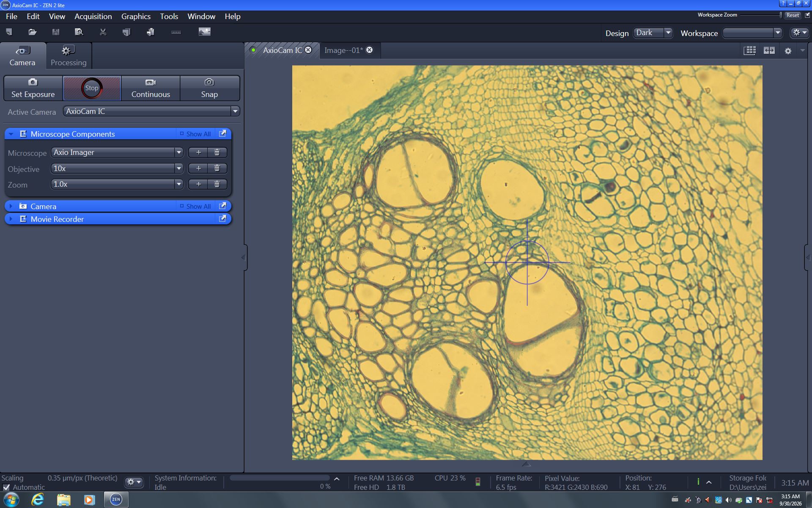The image size is (812, 508).
Task: Switch to the Processing tab
Action: (x=69, y=56)
